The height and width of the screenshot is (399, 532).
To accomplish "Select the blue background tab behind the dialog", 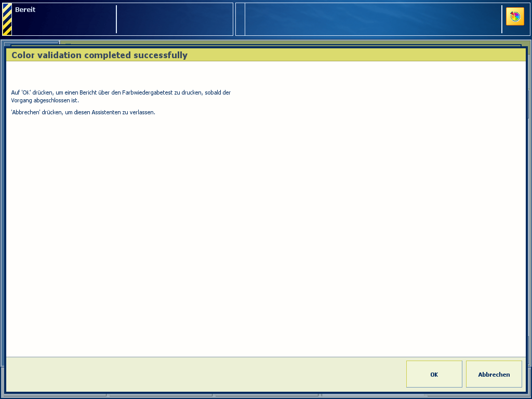I will [x=31, y=43].
